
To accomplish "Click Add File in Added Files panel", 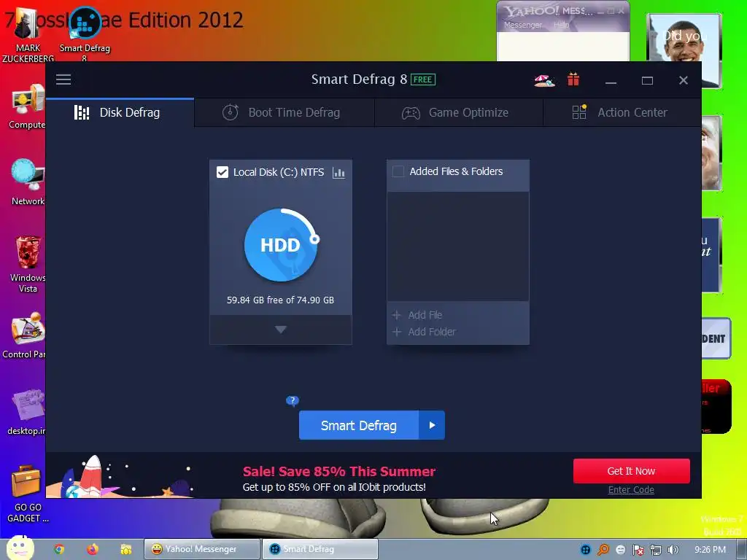I will coord(417,315).
